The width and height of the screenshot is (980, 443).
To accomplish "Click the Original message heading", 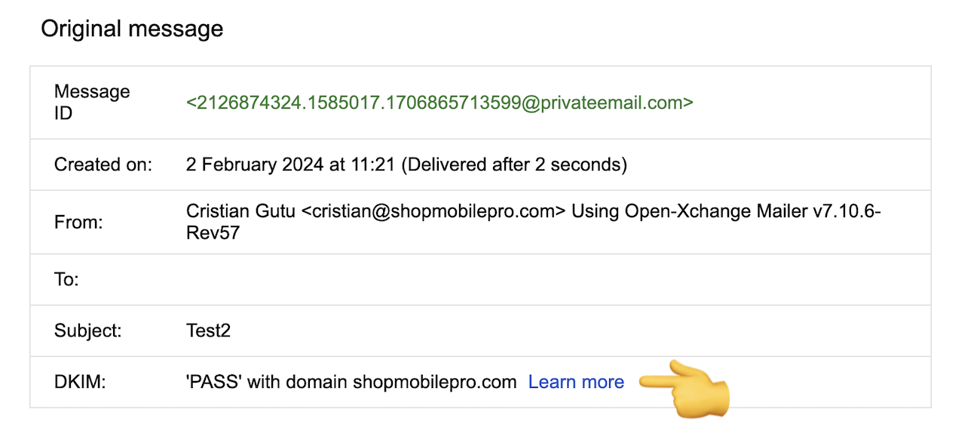I will (132, 29).
